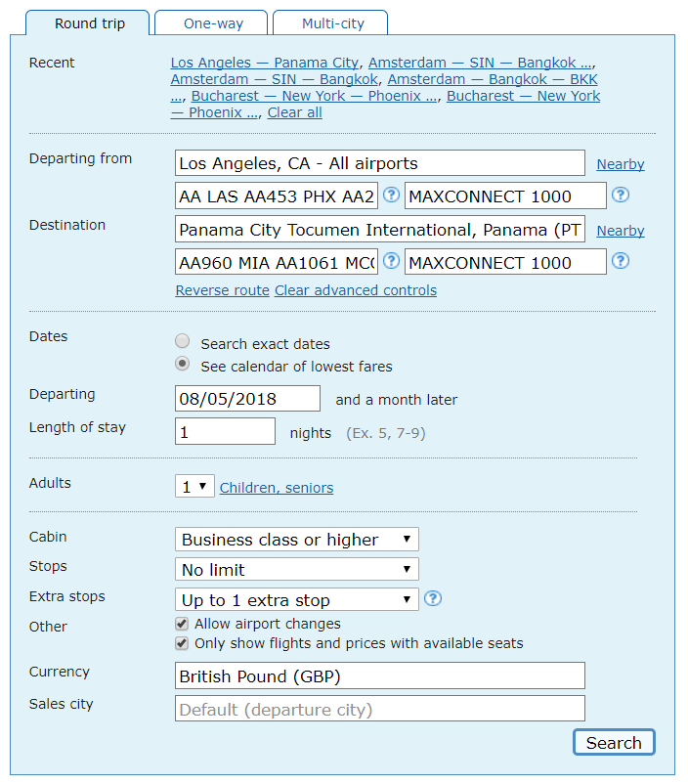Uncheck Allow airport changes

(182, 624)
